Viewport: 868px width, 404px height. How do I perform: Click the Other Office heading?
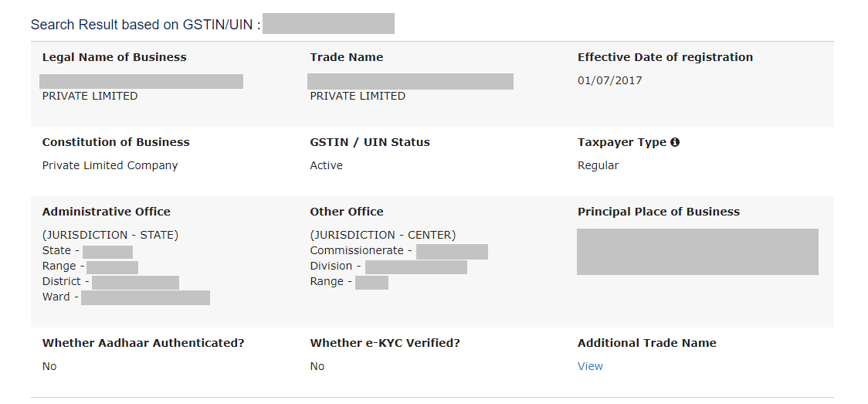click(347, 212)
